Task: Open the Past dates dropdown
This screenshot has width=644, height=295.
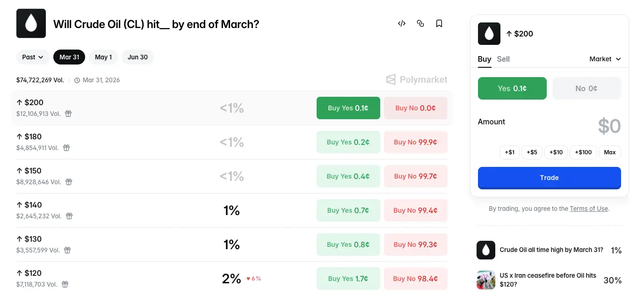Action: pos(32,57)
